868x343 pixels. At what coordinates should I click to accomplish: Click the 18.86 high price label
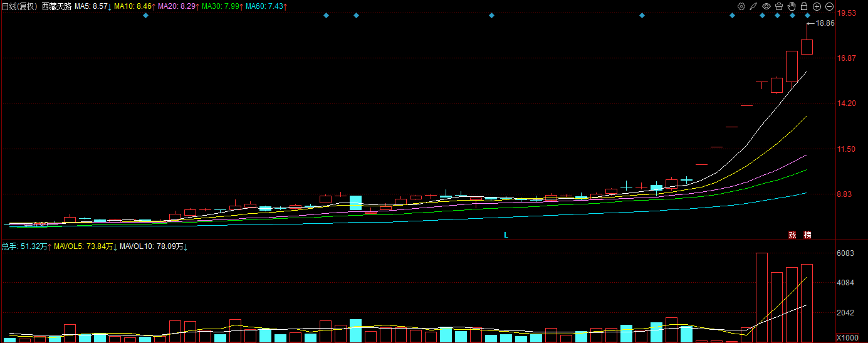(x=825, y=23)
